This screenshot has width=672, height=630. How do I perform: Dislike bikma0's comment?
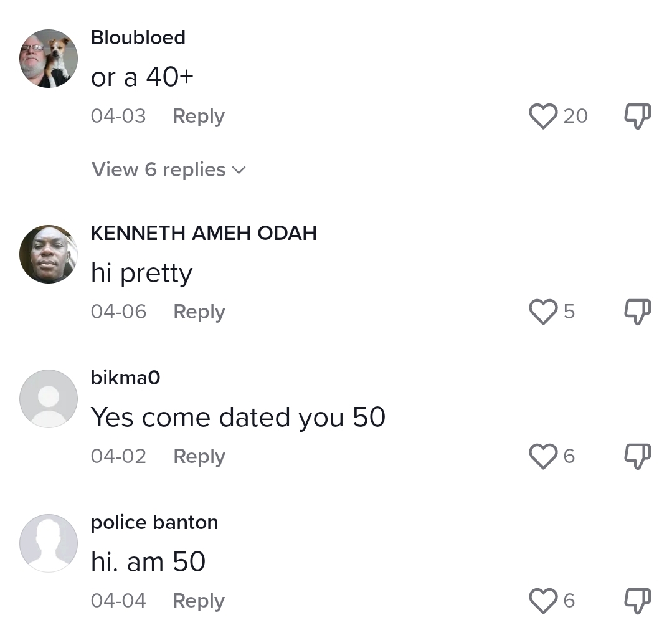pyautogui.click(x=637, y=457)
